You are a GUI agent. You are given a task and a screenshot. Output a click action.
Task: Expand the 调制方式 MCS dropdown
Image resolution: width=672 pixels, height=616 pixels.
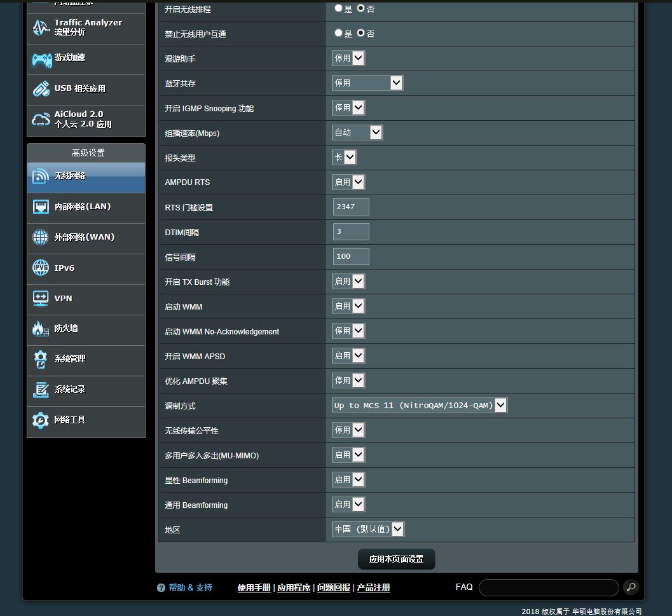[x=420, y=405]
